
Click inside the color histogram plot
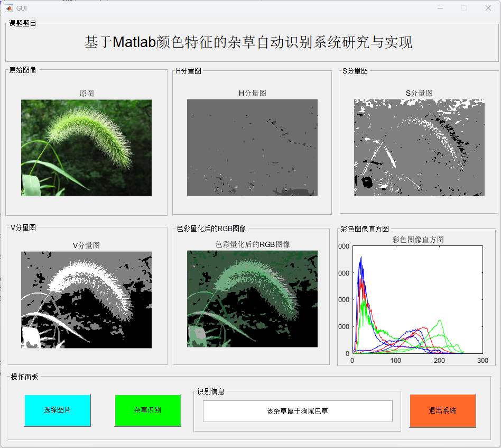[418, 299]
